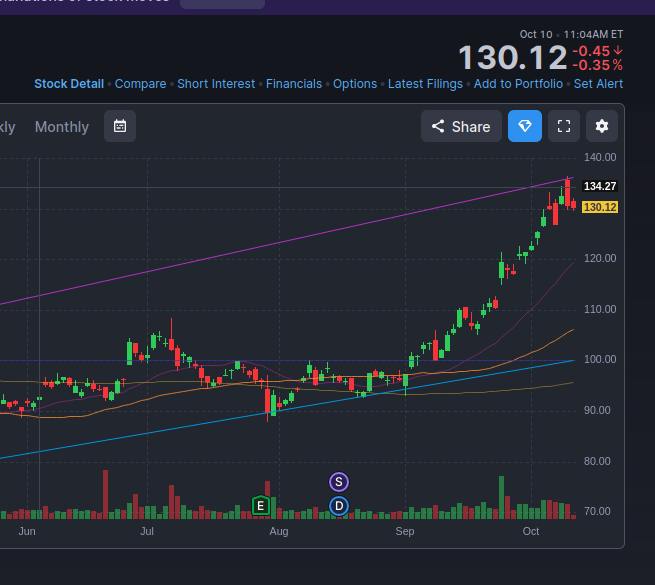The width and height of the screenshot is (655, 585).
Task: Click the Jun label on the time axis
Action: point(27,531)
